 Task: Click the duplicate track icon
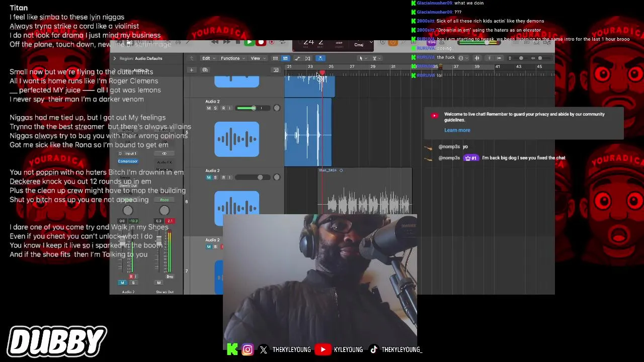click(205, 70)
